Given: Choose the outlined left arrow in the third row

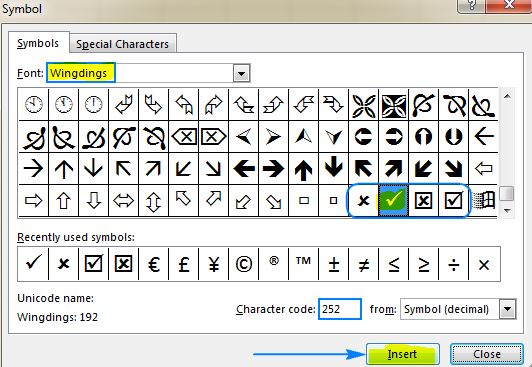Looking at the screenshot, I should pyautogui.click(x=483, y=169).
